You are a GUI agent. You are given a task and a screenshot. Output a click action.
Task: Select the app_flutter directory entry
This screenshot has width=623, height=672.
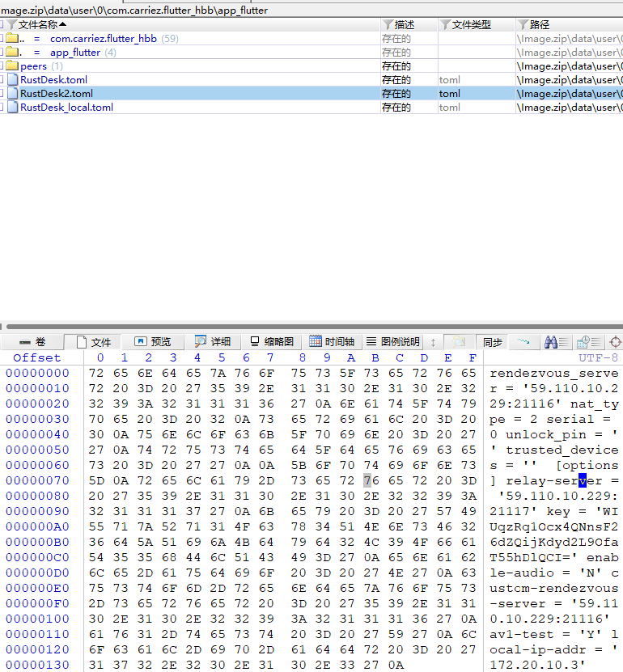coord(75,53)
